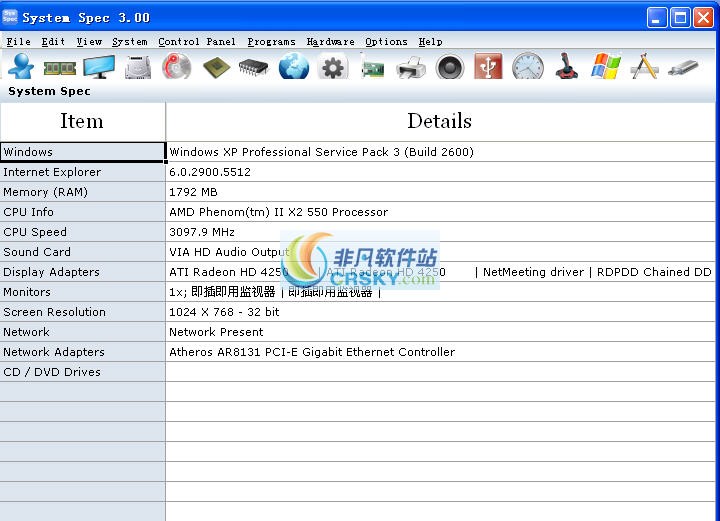This screenshot has height=521, width=720.
Task: Open the globe internet icon
Action: click(x=294, y=67)
